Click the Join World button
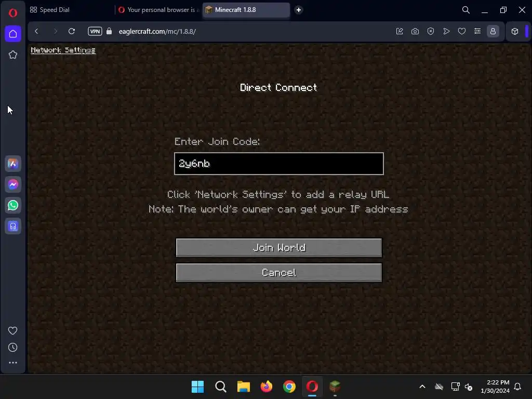The image size is (532, 399). [279, 248]
